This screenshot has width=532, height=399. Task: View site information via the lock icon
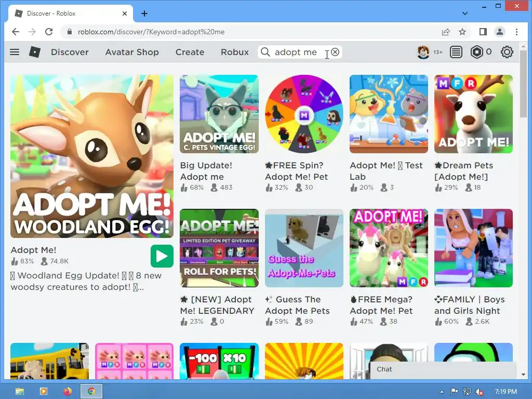point(70,32)
